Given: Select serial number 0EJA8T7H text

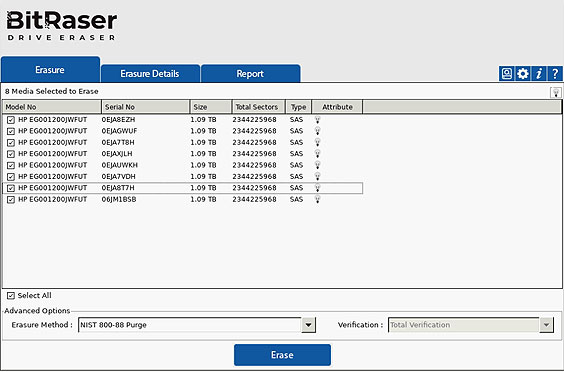Looking at the screenshot, I should pos(118,188).
